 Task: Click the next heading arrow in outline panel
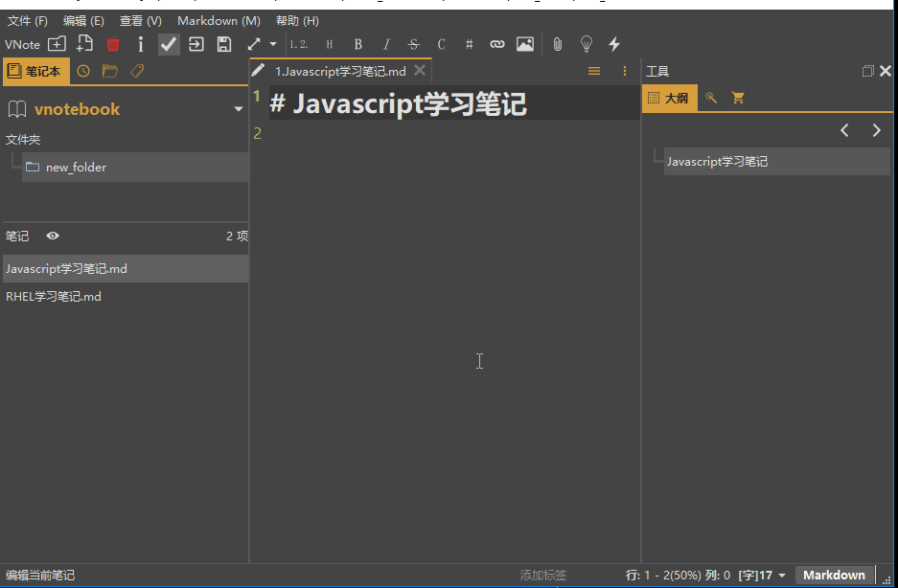pyautogui.click(x=876, y=130)
